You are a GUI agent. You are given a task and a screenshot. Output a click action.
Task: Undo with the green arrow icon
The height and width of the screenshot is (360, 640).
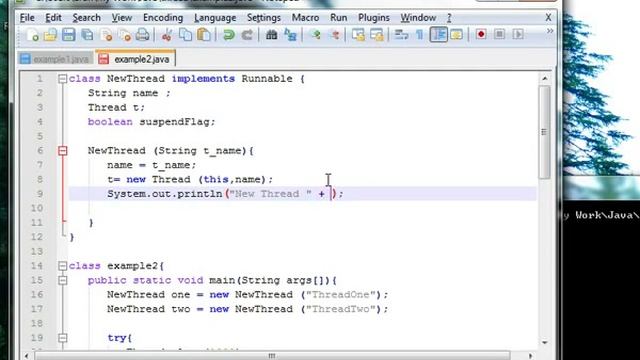(x=229, y=35)
